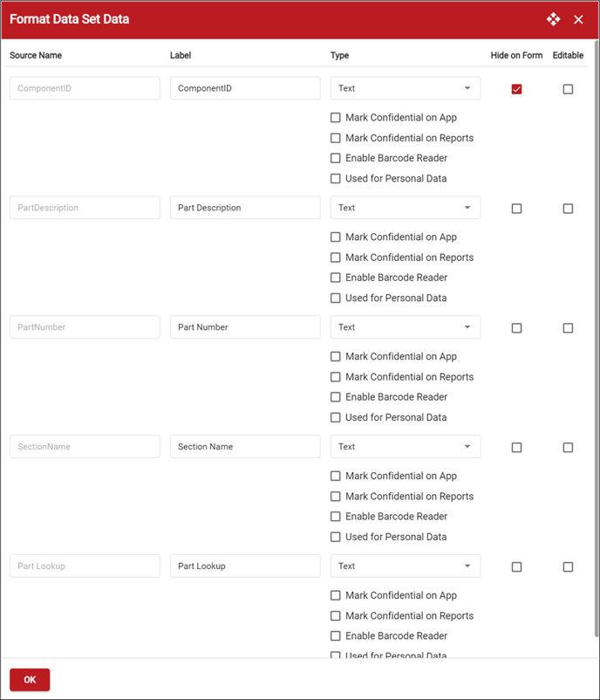Enable Editable for PartDescription row

568,209
